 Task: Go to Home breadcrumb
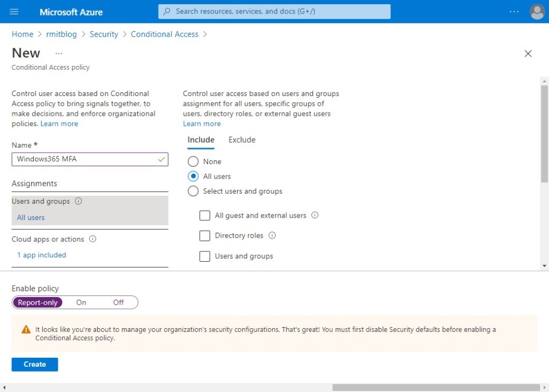23,34
